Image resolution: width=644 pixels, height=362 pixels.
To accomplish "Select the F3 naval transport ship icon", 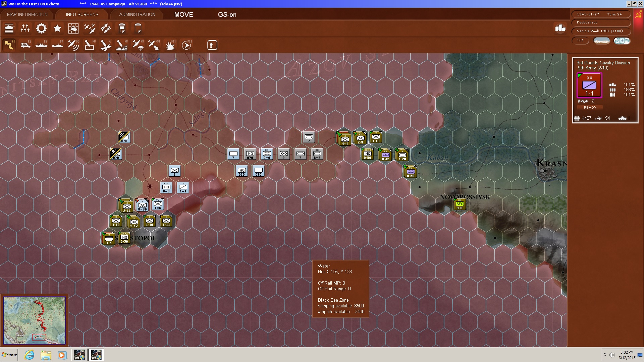I will [x=41, y=45].
